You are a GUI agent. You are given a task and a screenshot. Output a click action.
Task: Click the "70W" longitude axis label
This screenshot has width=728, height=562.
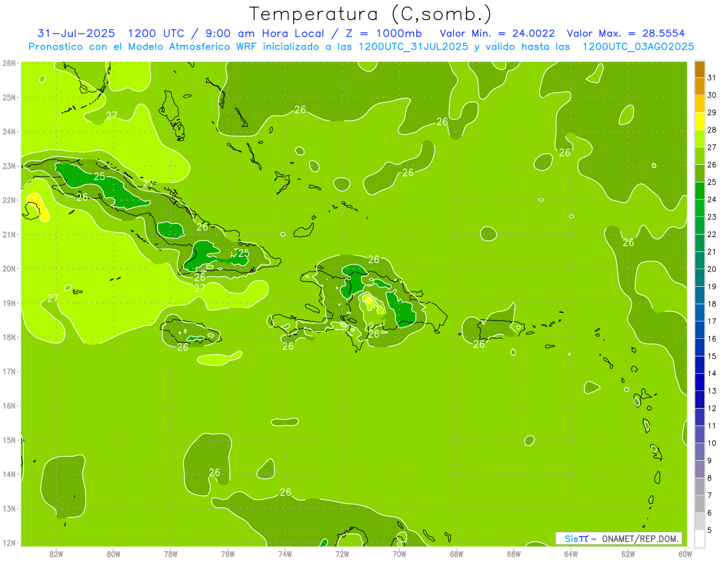tap(399, 554)
